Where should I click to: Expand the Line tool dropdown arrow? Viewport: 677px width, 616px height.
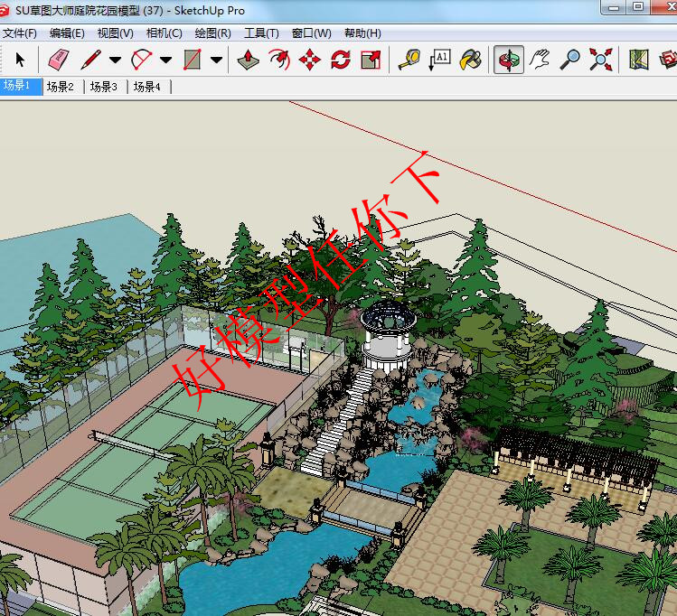coord(115,60)
